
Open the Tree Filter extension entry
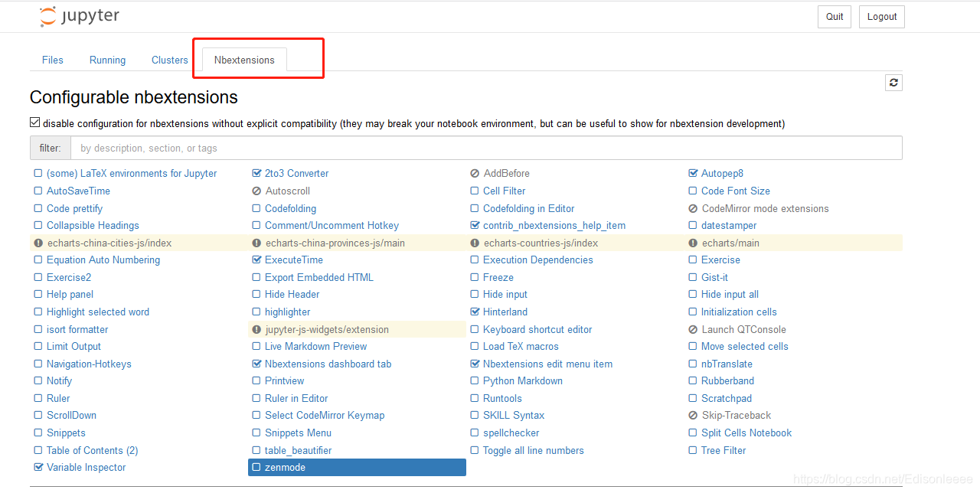click(724, 451)
